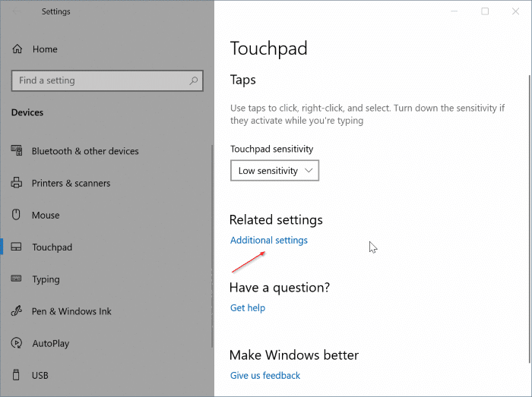The width and height of the screenshot is (532, 397).
Task: Minimize the Settings window
Action: pos(454,11)
